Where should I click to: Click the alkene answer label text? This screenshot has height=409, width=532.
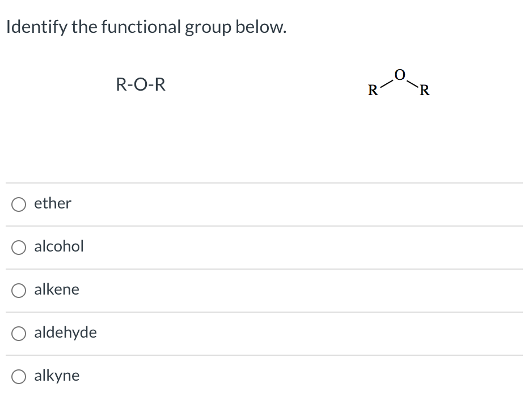56,289
